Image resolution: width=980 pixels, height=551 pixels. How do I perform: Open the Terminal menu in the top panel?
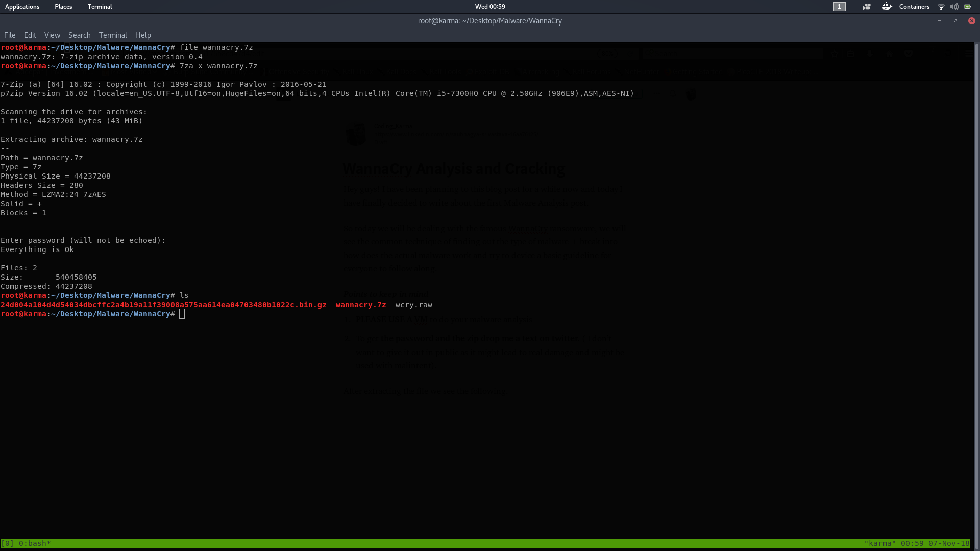coord(100,7)
